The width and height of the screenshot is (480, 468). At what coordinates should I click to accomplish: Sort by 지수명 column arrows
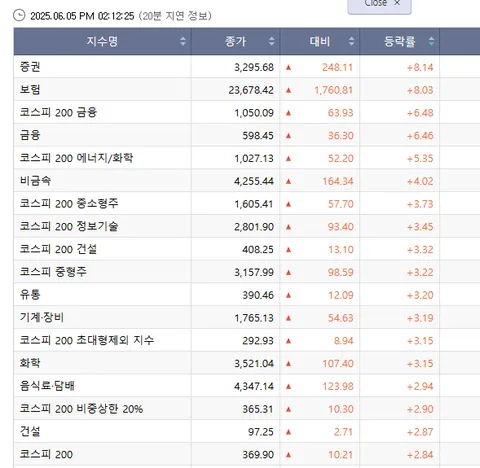coord(183,41)
